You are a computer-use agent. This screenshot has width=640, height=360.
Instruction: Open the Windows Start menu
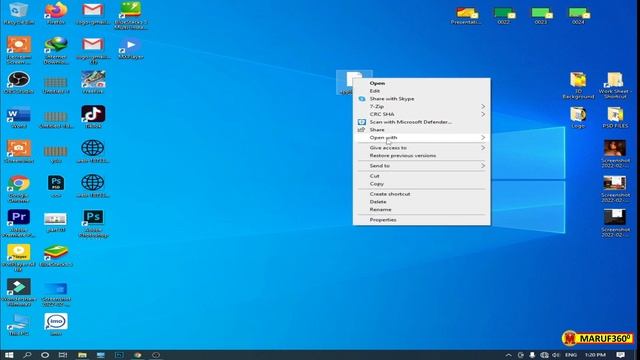coord(9,355)
